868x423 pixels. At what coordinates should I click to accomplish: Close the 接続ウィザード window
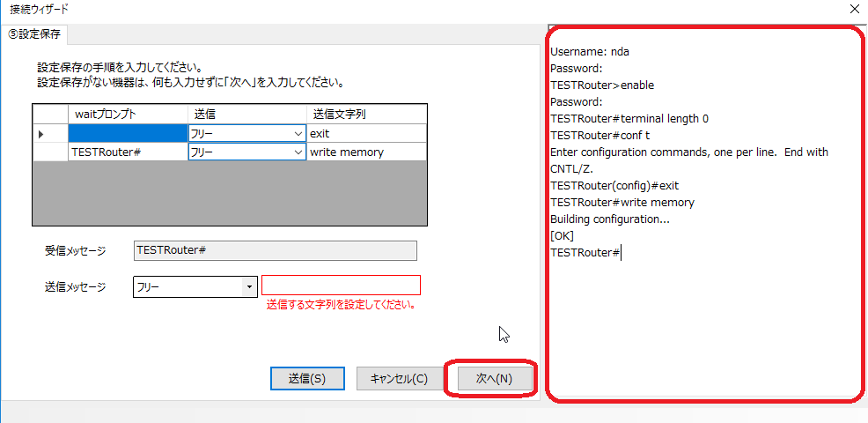point(852,10)
